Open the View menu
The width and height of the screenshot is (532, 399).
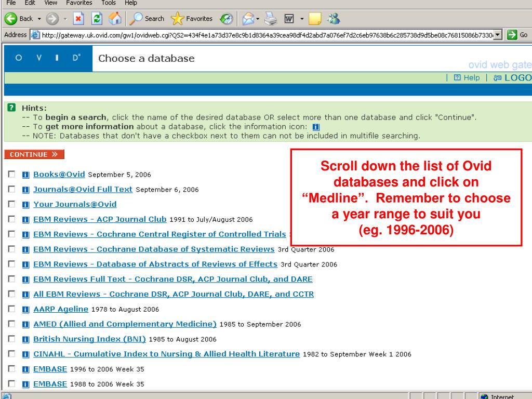tap(50, 3)
